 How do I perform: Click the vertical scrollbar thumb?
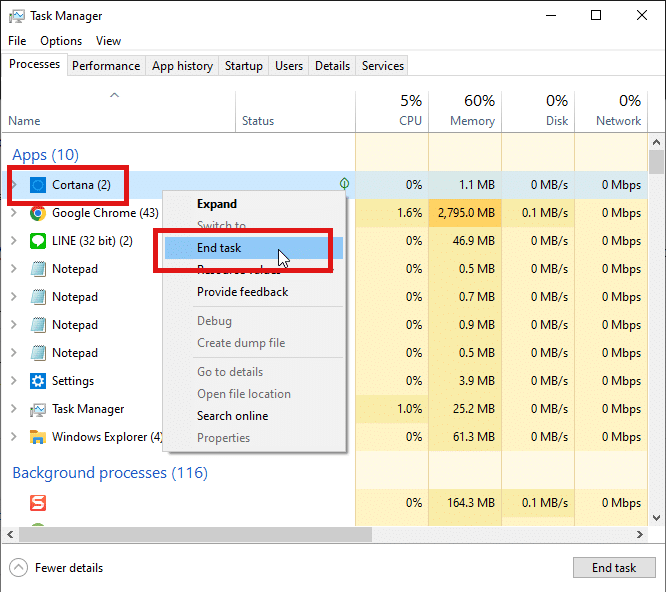tap(656, 162)
